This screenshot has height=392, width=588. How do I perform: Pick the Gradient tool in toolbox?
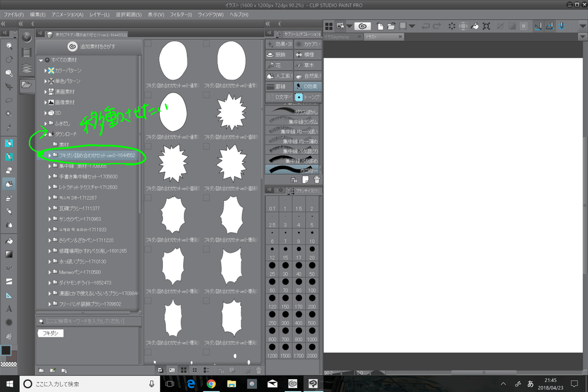(x=9, y=254)
